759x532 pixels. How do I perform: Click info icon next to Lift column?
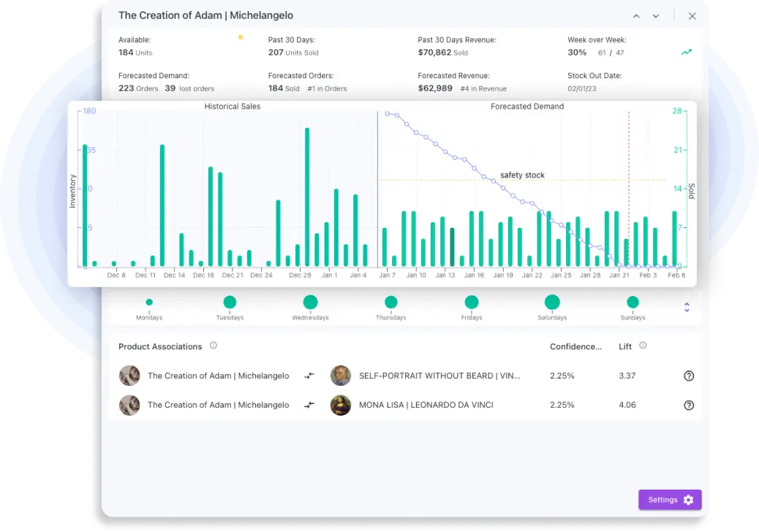(643, 346)
